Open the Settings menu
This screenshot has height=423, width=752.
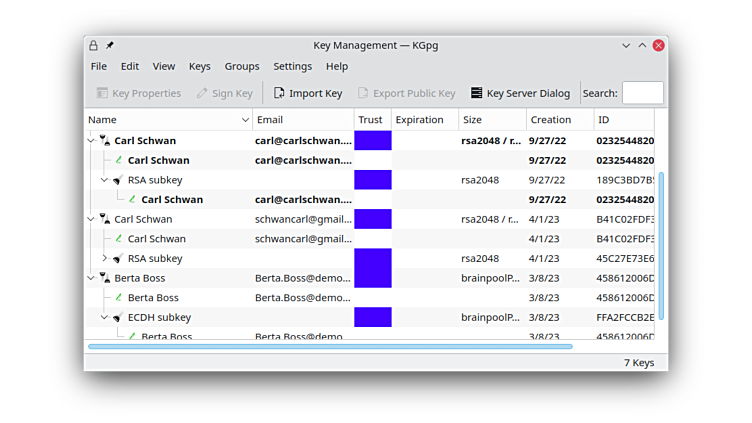pos(292,66)
